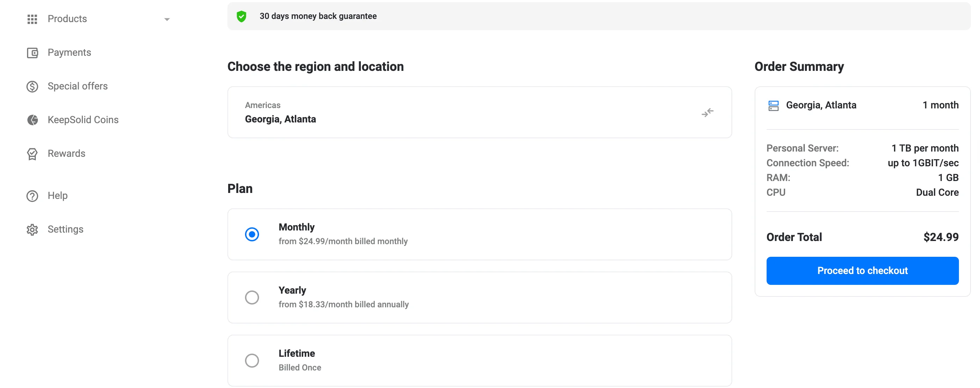Click the Lifetime Billed Once plan card
The image size is (980, 388).
pos(479,360)
